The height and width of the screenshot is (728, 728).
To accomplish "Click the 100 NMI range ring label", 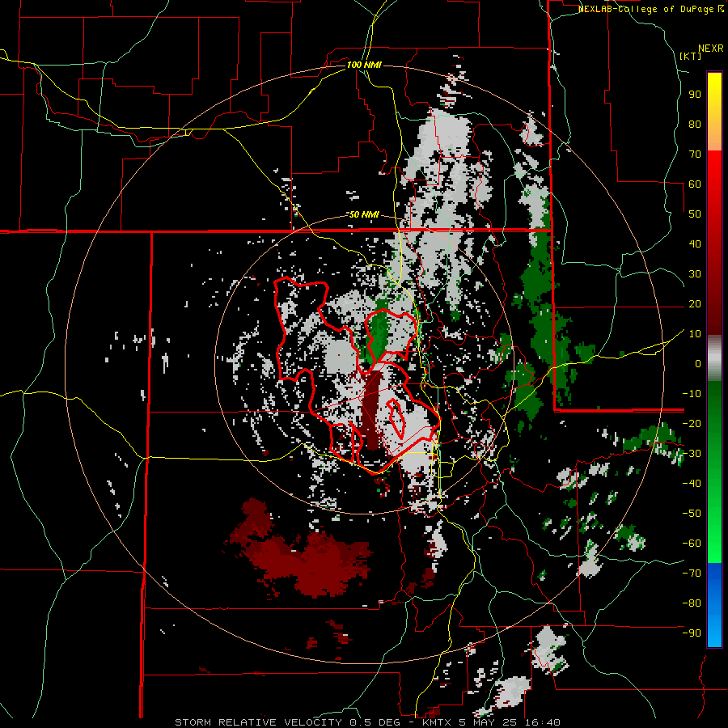I will (x=364, y=65).
